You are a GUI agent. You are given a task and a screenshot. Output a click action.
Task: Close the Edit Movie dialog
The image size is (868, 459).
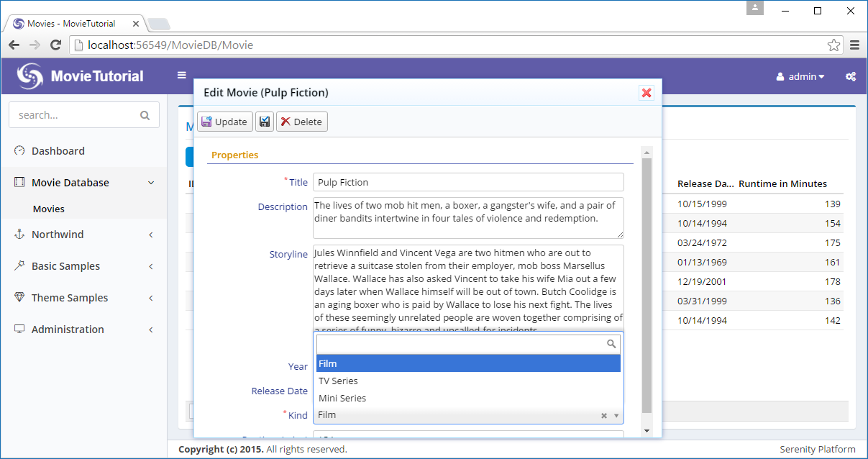(x=647, y=93)
